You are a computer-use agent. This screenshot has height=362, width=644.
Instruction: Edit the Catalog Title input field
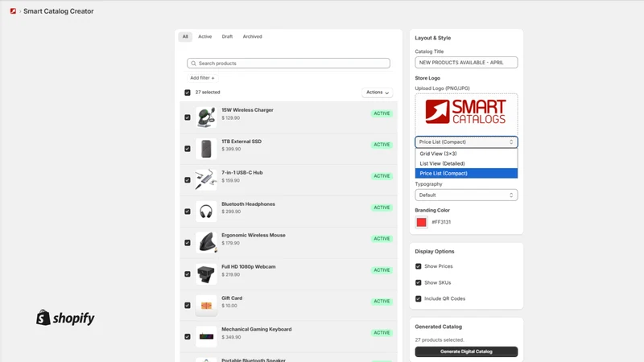pos(466,63)
